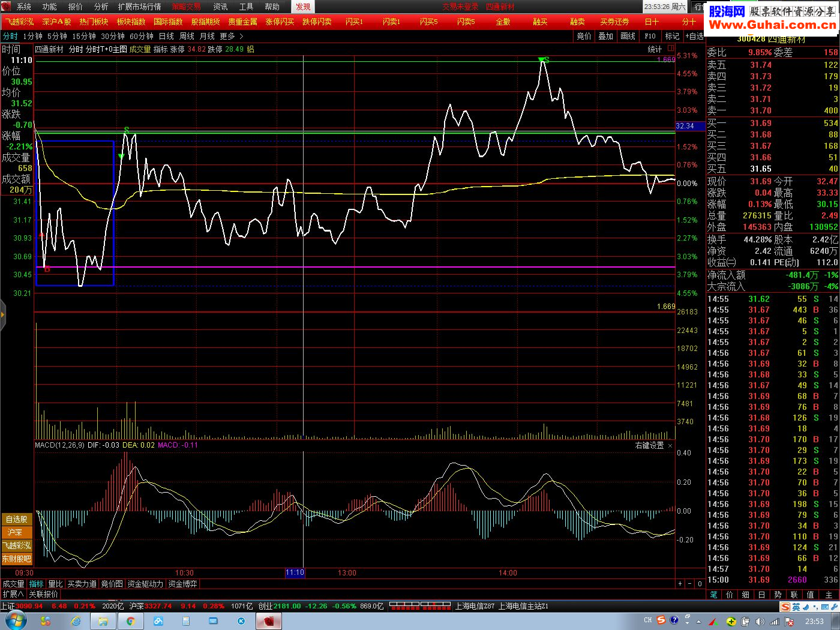Click the 买券还券 toolbar button
Viewport: 840px width, 630px height.
[x=614, y=22]
